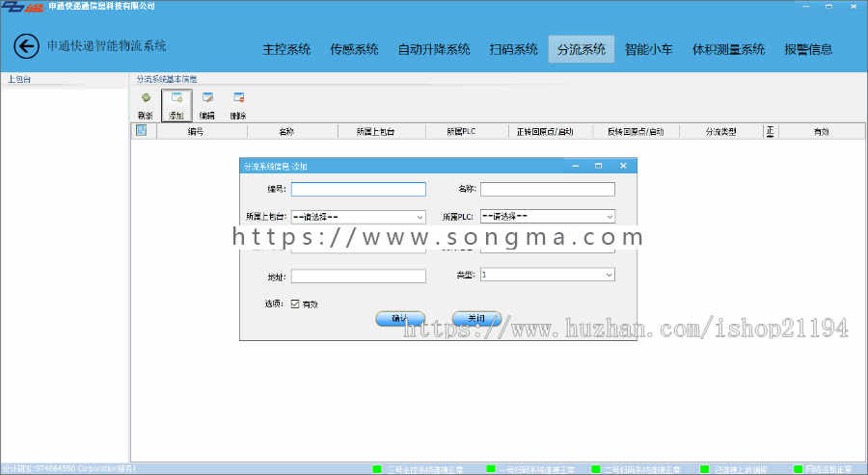Viewport: 868px width, 475px height.
Task: Click the 有效 column header
Action: click(x=822, y=131)
